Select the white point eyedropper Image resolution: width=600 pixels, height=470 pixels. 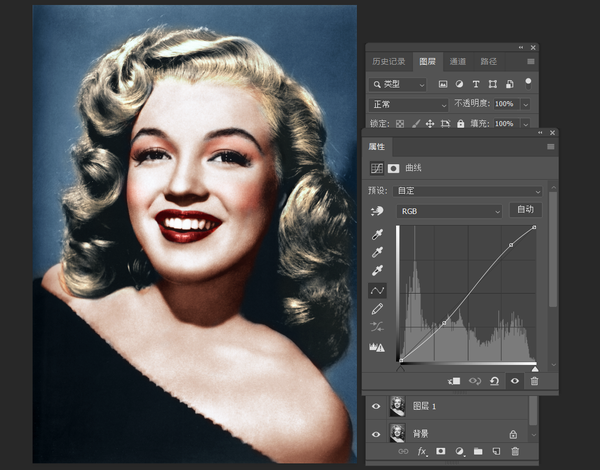377,270
